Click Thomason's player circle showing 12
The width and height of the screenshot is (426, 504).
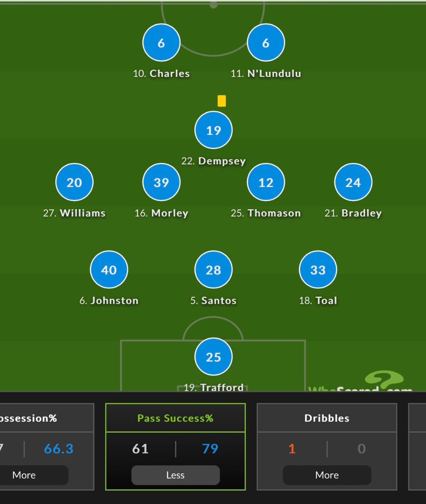click(266, 182)
